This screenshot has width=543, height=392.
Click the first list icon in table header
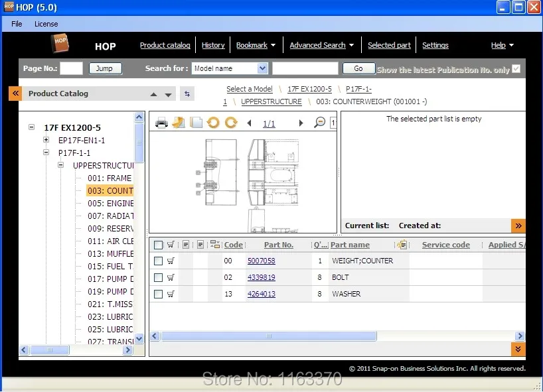pos(186,245)
